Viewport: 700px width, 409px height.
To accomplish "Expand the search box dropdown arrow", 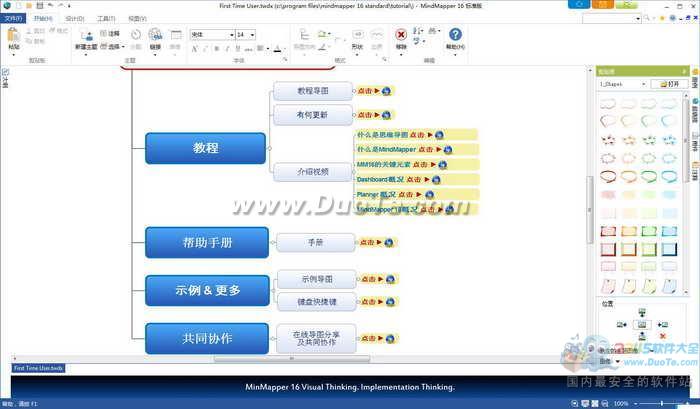I will coord(638,18).
